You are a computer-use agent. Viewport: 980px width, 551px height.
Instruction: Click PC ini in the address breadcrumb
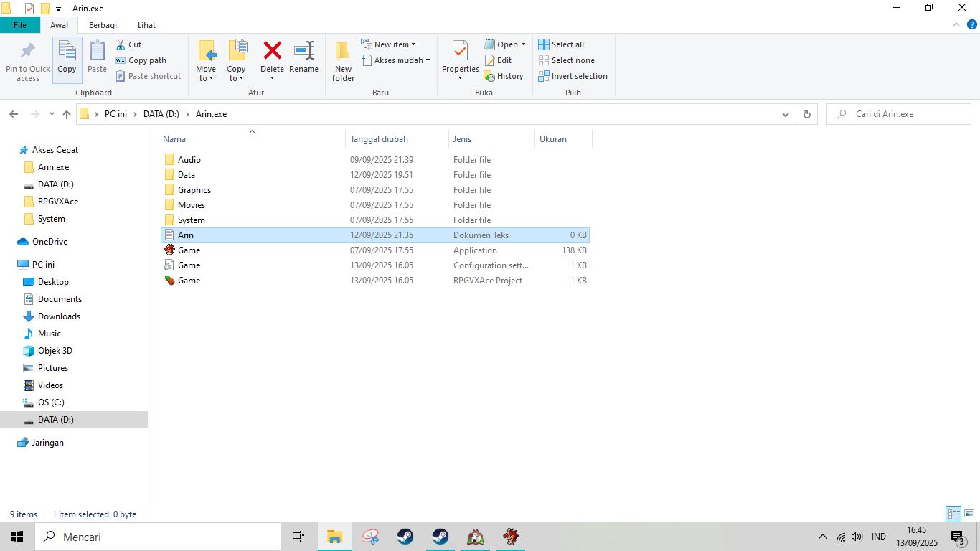click(116, 114)
